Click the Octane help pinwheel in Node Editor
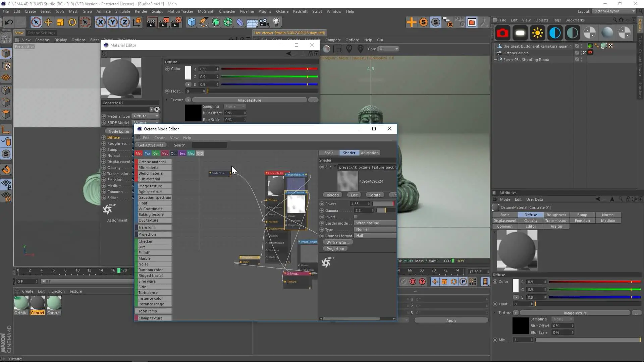This screenshot has height=362, width=644. pyautogui.click(x=327, y=262)
